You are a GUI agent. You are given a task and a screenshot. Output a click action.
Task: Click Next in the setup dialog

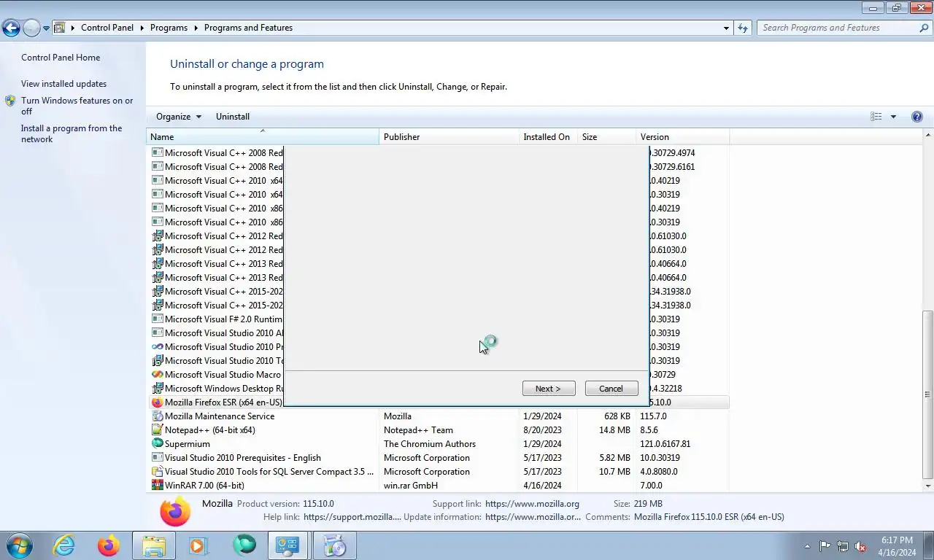point(549,389)
